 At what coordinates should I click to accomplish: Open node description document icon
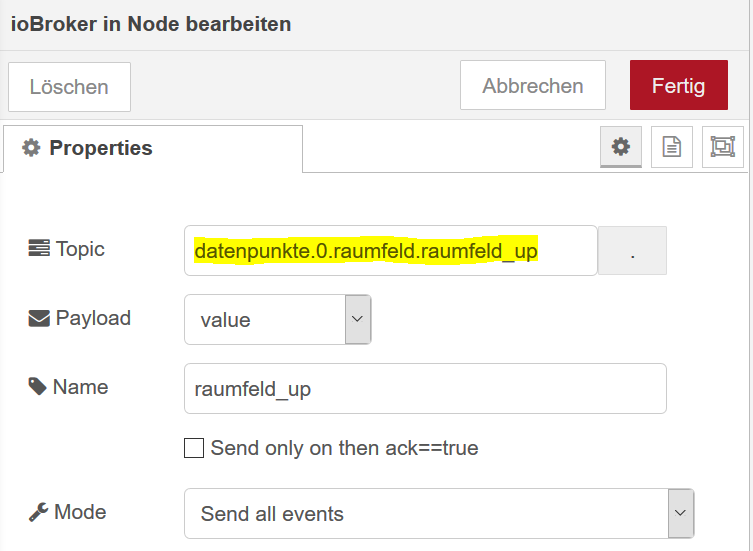[x=671, y=147]
